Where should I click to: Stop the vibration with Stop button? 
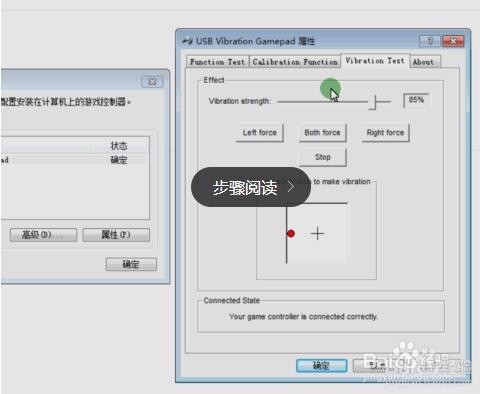(x=322, y=157)
